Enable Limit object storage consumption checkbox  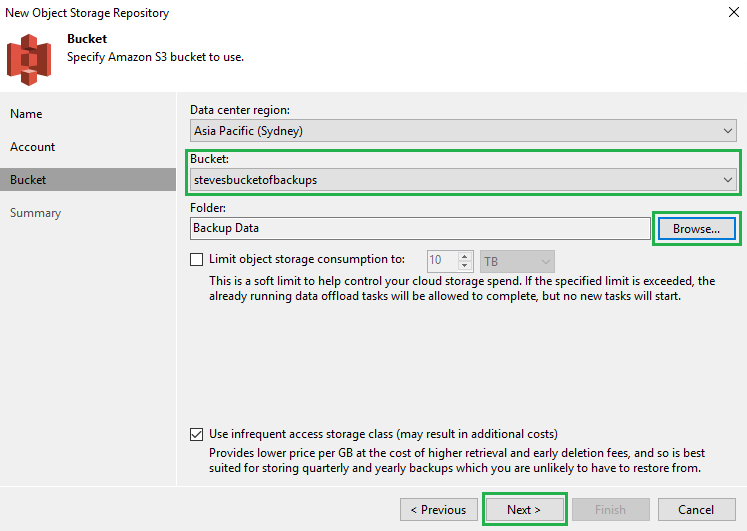coord(196,260)
